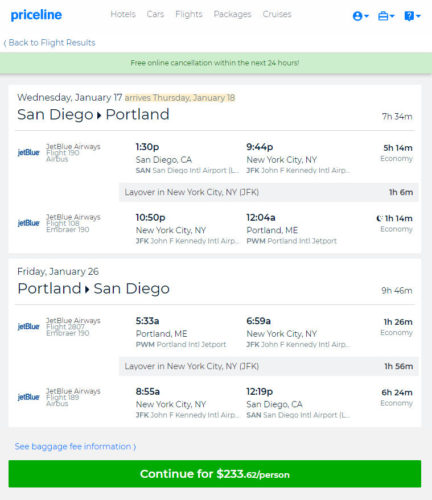The image size is (432, 500).
Task: Continue for $233.62 per person
Action: (215, 474)
